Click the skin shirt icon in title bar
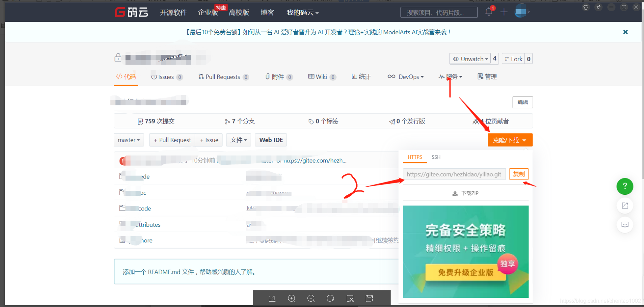 (586, 7)
